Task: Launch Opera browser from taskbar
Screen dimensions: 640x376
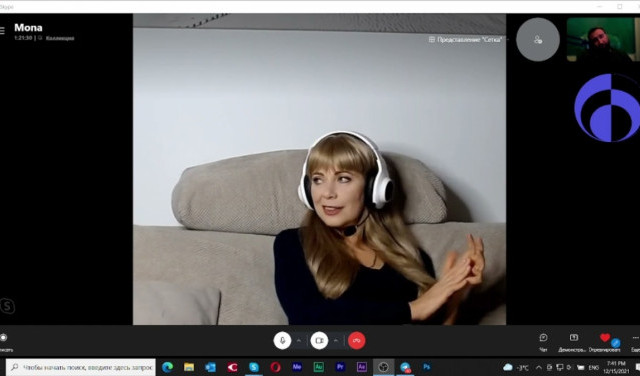Action: 276,367
